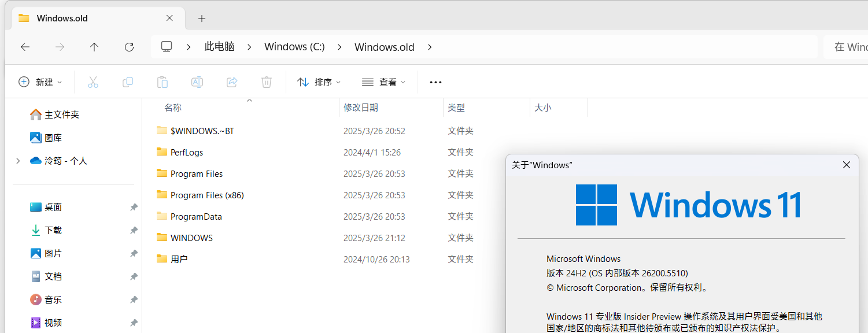Sort by the 修改日期 column header
The image size is (868, 333).
361,108
